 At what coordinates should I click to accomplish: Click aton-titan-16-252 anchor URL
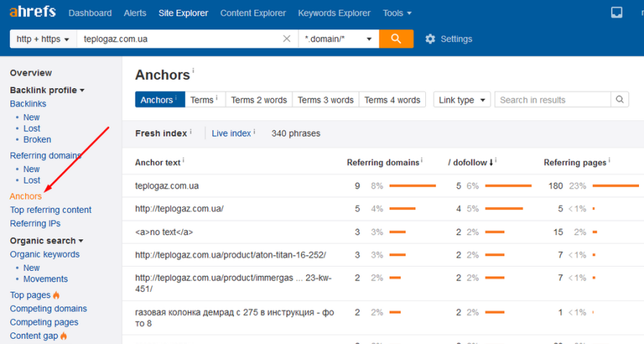[x=230, y=255]
